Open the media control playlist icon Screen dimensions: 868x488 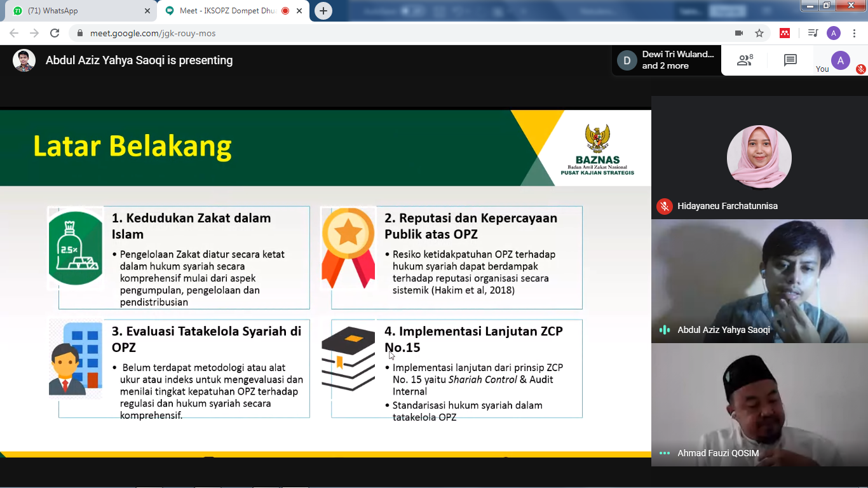(813, 33)
